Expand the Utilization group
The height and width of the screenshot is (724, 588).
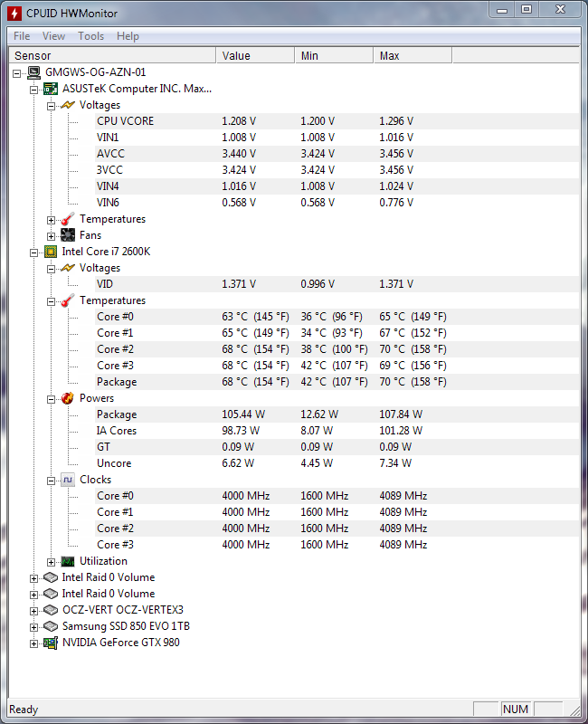click(51, 562)
